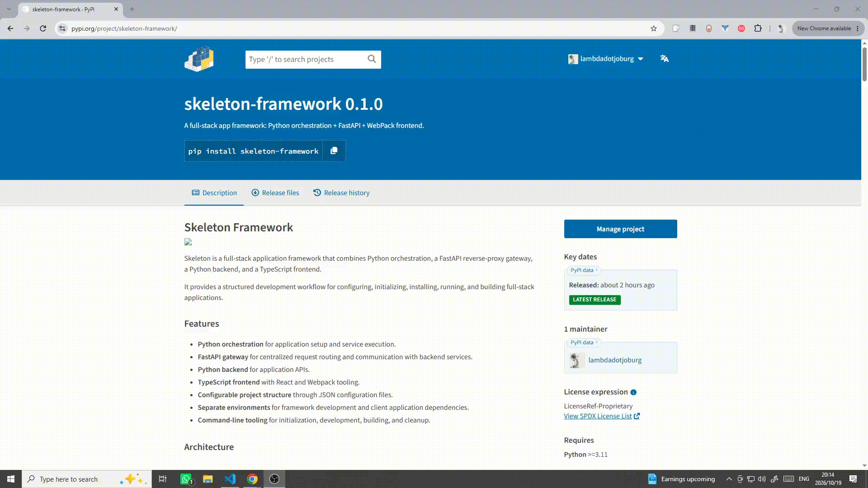Click the license expression info icon

(x=633, y=392)
